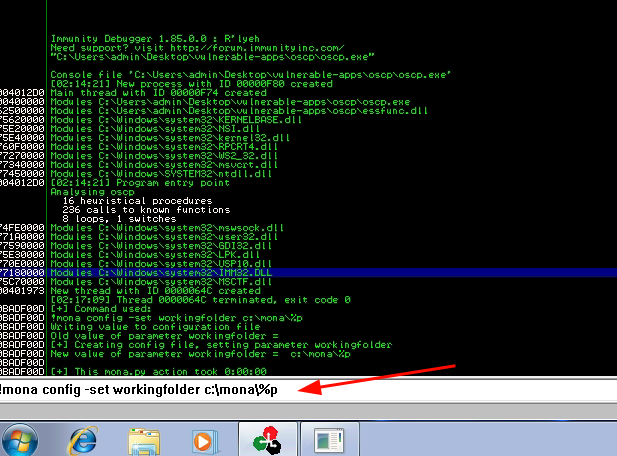Viewport: 617px width, 456px height.
Task: Select 'New thread with ID 0000064C created' line
Action: (155, 291)
